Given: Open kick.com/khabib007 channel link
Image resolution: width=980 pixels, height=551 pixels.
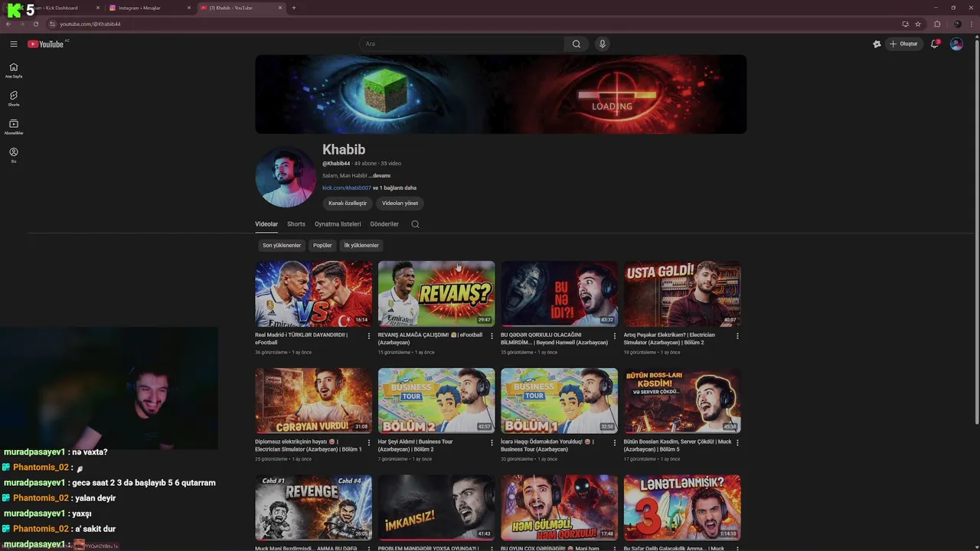Looking at the screenshot, I should pyautogui.click(x=346, y=187).
